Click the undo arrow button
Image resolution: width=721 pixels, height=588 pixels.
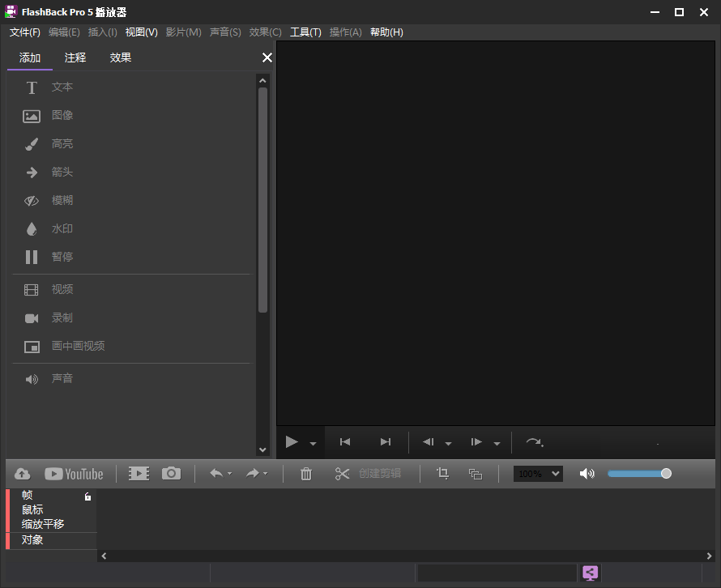215,473
